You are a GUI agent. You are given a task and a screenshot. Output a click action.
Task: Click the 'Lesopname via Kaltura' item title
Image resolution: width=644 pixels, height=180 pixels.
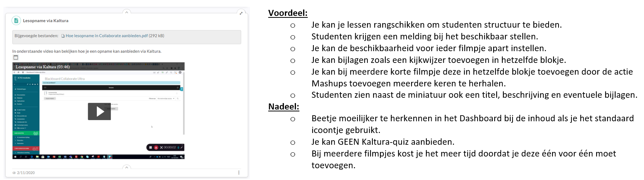pyautogui.click(x=46, y=21)
